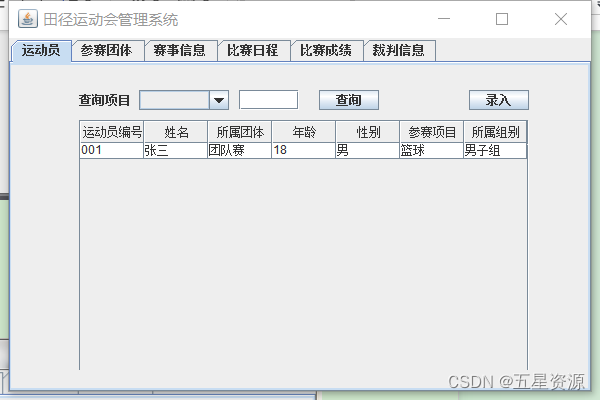Select the 运动员编号 column header
Screen dimensions: 600x400
click(x=112, y=132)
